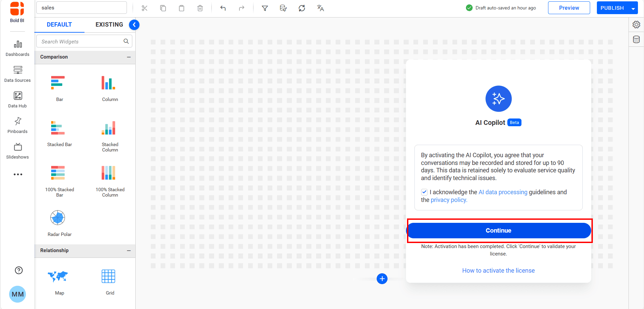
Task: Select the Radar Polar widget icon
Action: pyautogui.click(x=58, y=218)
